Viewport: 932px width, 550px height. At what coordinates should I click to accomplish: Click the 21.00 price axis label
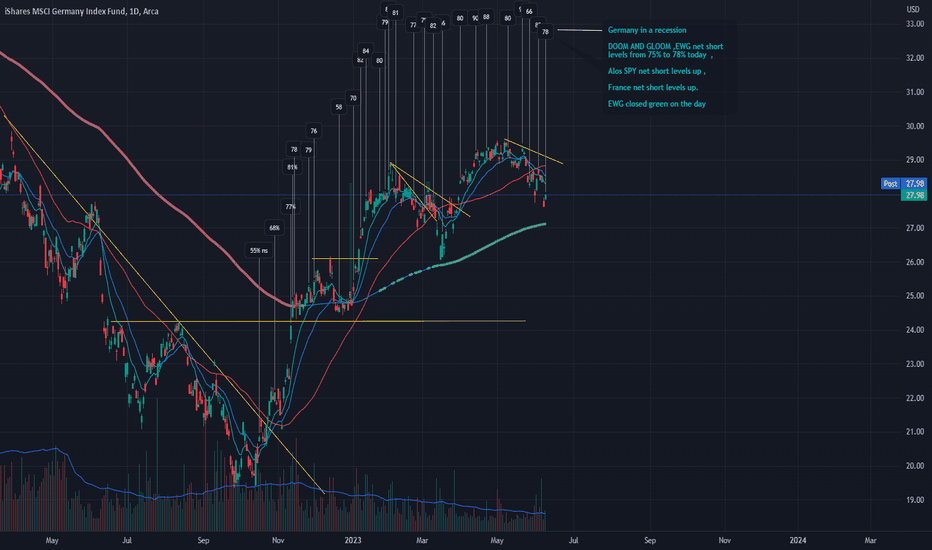tap(915, 432)
